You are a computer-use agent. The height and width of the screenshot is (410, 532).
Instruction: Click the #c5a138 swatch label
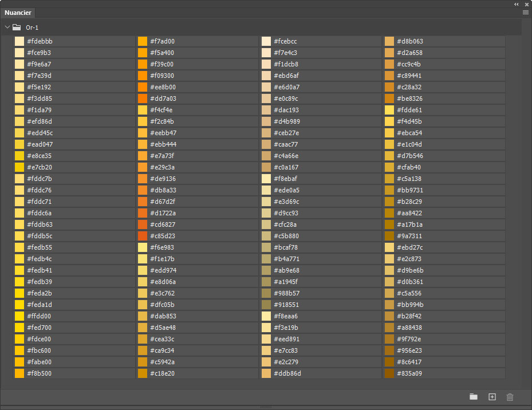coord(409,179)
